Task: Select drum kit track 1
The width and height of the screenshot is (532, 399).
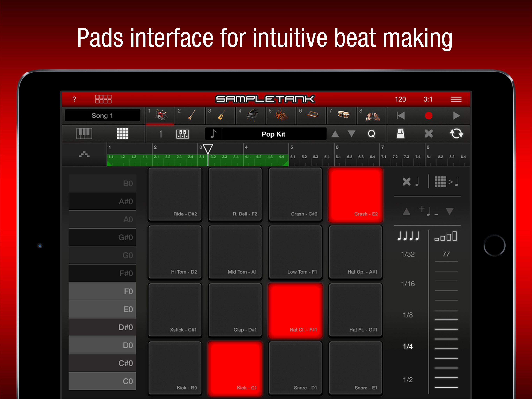Action: click(161, 115)
